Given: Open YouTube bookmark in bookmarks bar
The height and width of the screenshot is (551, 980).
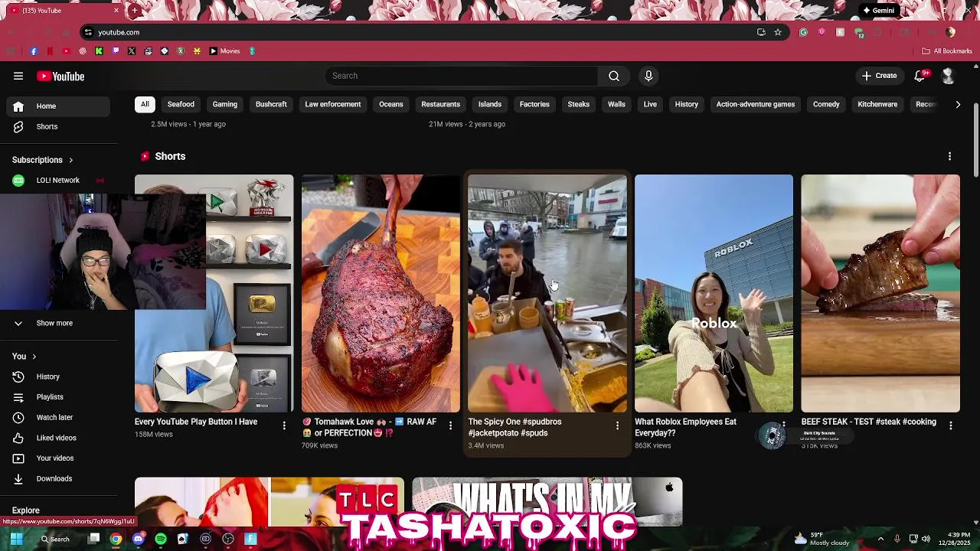Looking at the screenshot, I should [x=66, y=51].
